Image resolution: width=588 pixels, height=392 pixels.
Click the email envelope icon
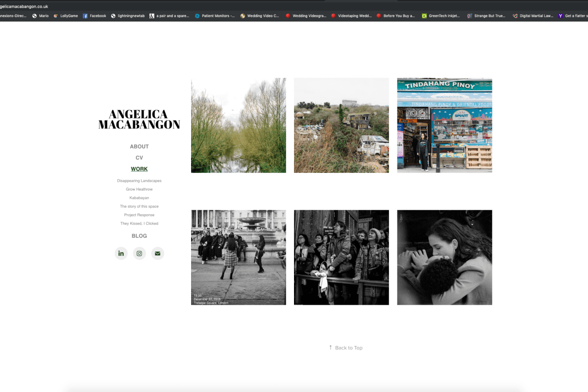pyautogui.click(x=157, y=253)
